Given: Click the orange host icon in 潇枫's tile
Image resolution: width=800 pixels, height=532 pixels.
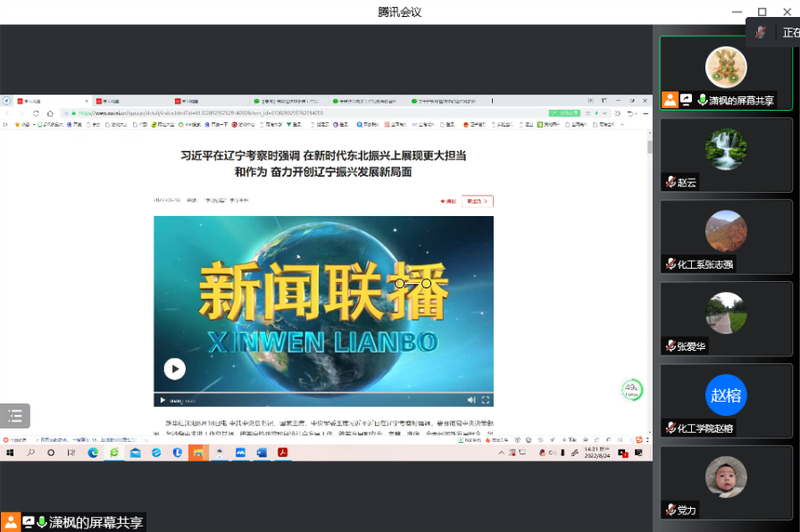Looking at the screenshot, I should click(x=670, y=100).
